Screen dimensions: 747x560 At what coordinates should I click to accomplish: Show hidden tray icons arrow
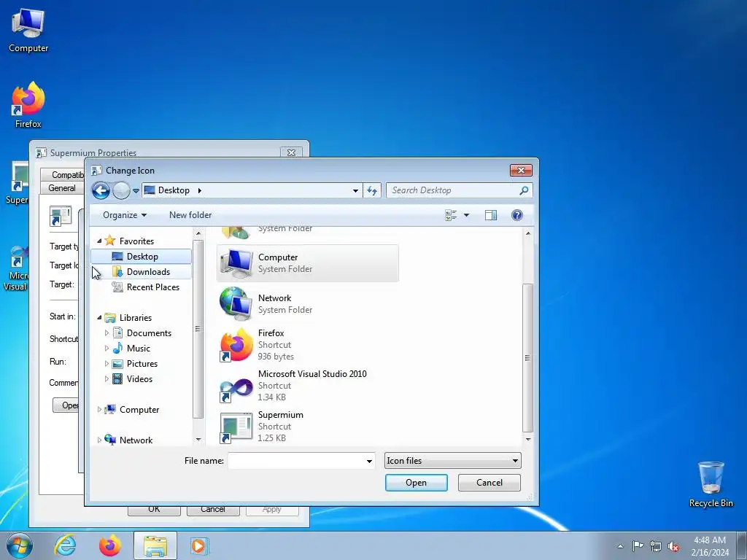point(620,546)
